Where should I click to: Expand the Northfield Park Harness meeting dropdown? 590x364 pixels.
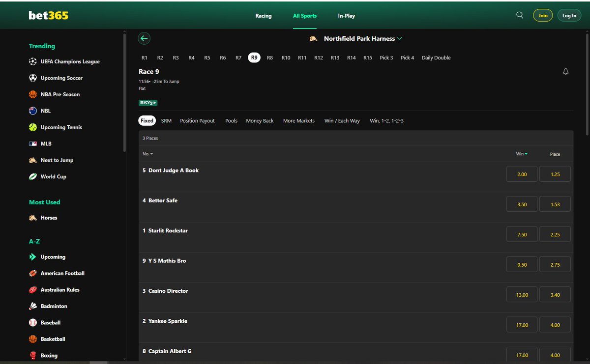click(x=400, y=38)
